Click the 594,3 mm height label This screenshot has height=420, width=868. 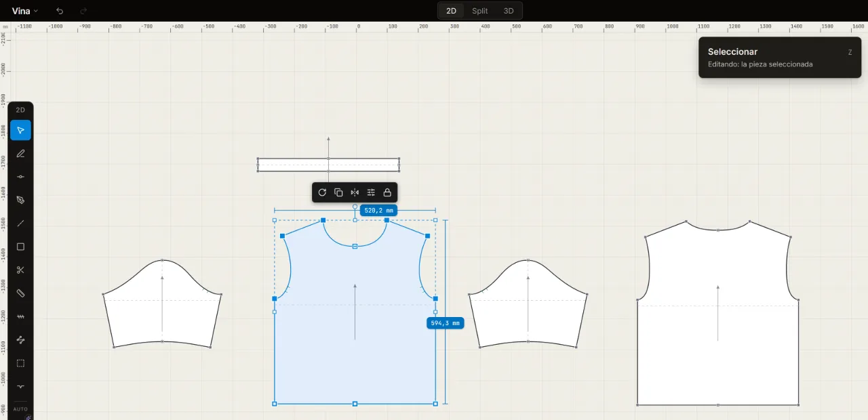[x=446, y=323]
